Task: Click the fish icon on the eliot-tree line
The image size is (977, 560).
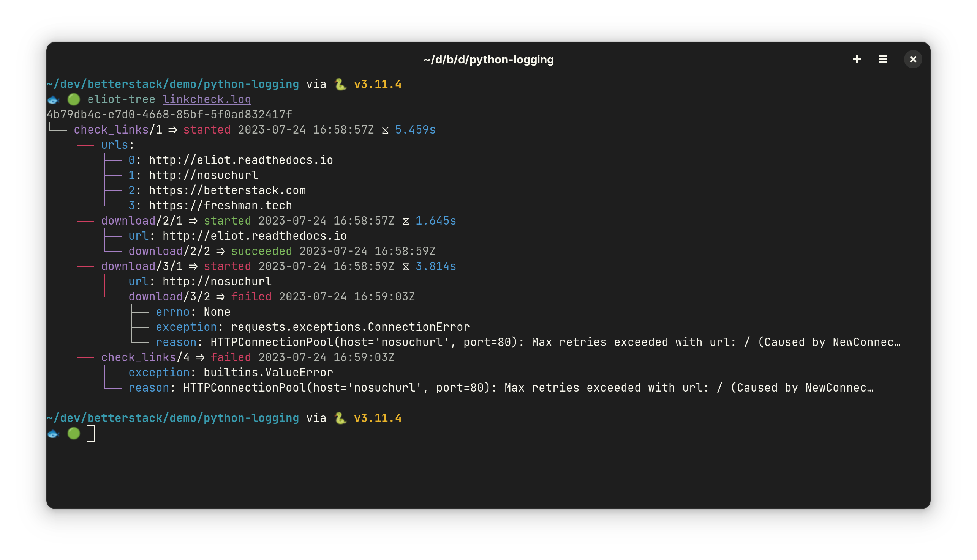Action: coord(53,100)
